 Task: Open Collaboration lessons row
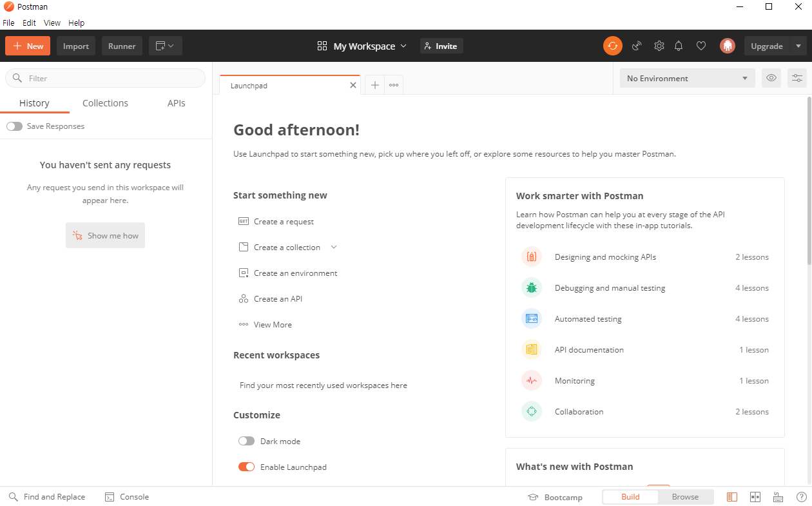[x=645, y=411]
